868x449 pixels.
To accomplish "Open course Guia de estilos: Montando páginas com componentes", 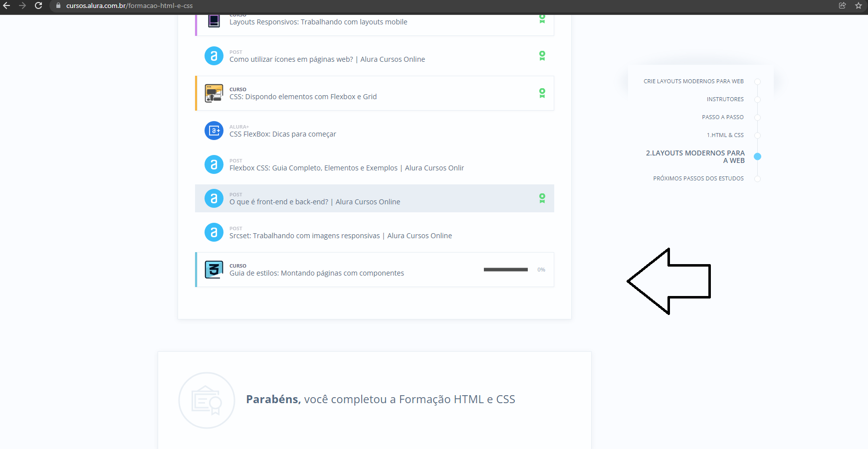I will (x=317, y=273).
